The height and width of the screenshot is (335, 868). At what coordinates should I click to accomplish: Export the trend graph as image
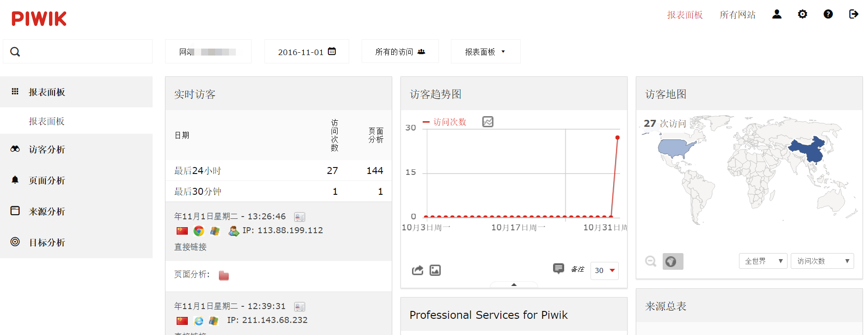pyautogui.click(x=435, y=270)
